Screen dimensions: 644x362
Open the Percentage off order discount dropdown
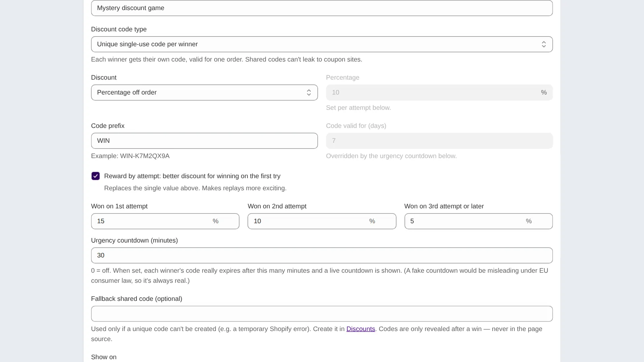[x=204, y=93]
